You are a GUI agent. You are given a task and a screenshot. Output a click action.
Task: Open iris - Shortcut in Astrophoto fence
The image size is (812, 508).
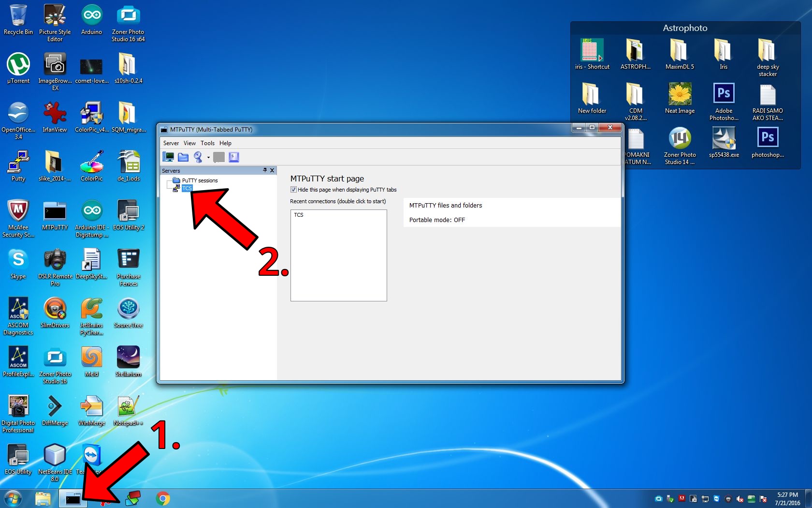point(592,54)
